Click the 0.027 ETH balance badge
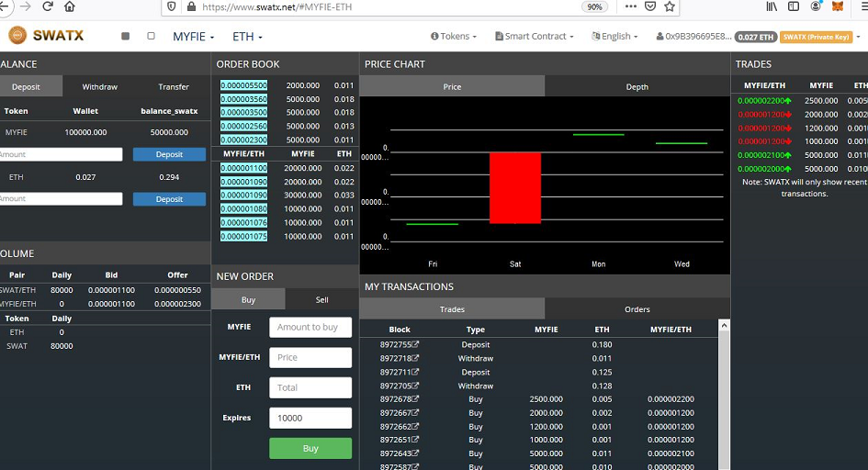The height and width of the screenshot is (470, 868). click(x=756, y=37)
